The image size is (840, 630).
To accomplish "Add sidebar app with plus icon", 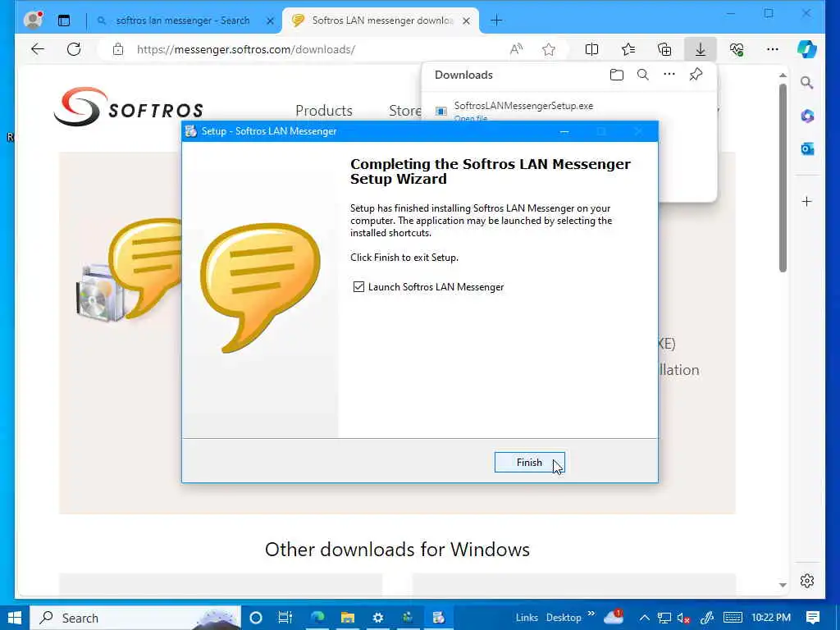I will point(807,202).
